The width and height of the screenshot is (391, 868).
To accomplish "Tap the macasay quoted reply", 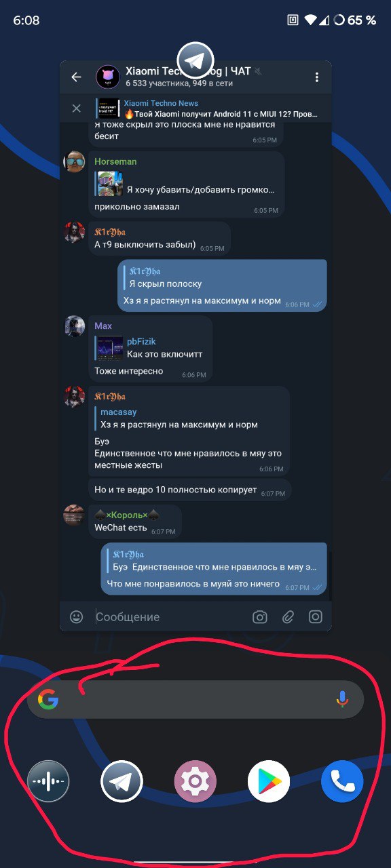I will (189, 418).
